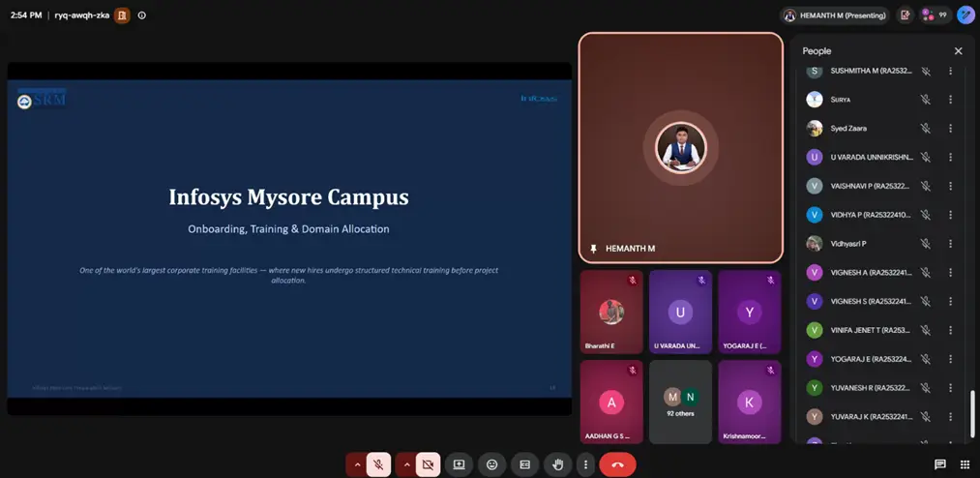Click the name Vidhyasri P in list
The image size is (980, 478).
(x=848, y=244)
